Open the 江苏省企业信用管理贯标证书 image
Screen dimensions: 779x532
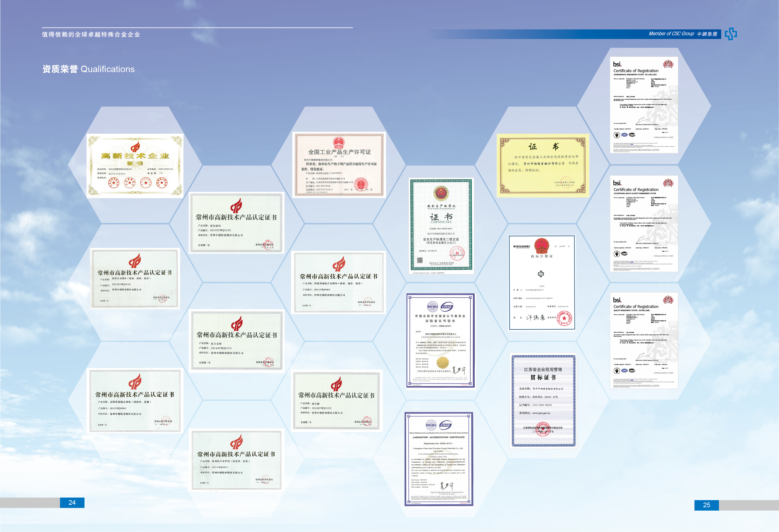point(543,401)
